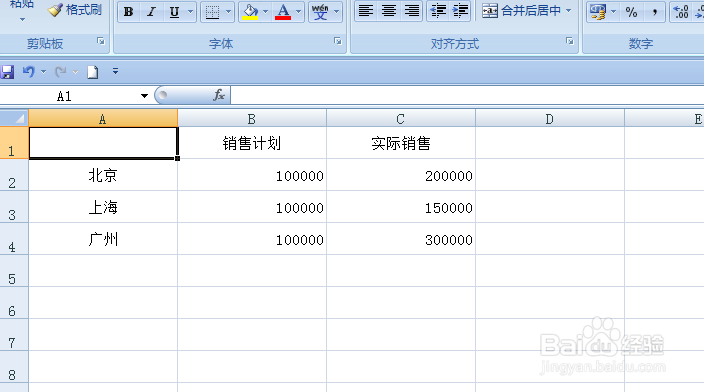Screen dimensions: 704x392
Task: Select the 北京 cell
Action: pyautogui.click(x=103, y=175)
